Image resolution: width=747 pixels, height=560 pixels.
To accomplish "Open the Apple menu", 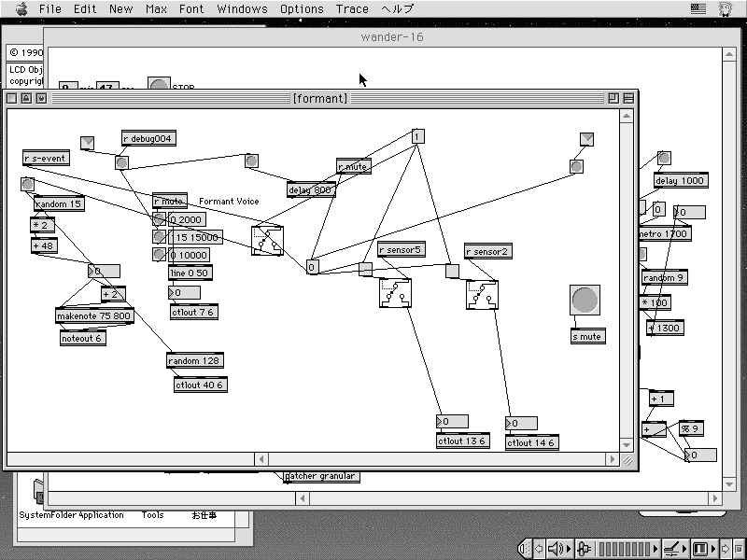I will tap(21, 8).
